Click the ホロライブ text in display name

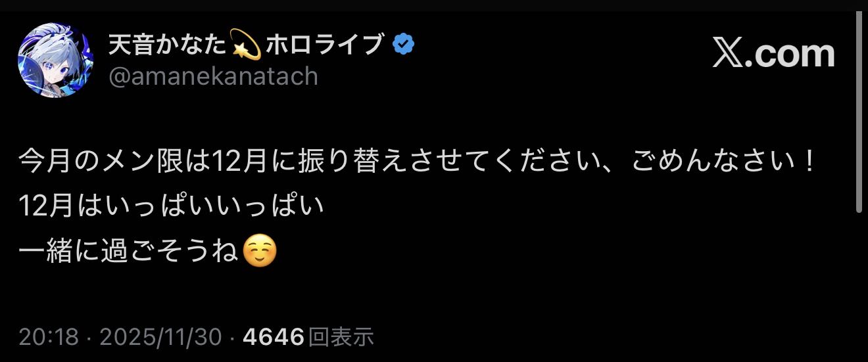(x=324, y=45)
